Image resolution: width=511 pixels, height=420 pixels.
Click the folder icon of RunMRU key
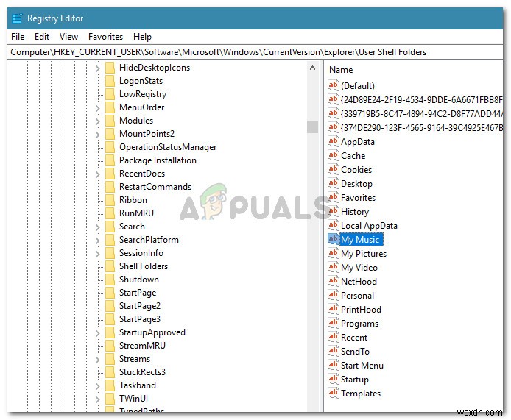[110, 213]
